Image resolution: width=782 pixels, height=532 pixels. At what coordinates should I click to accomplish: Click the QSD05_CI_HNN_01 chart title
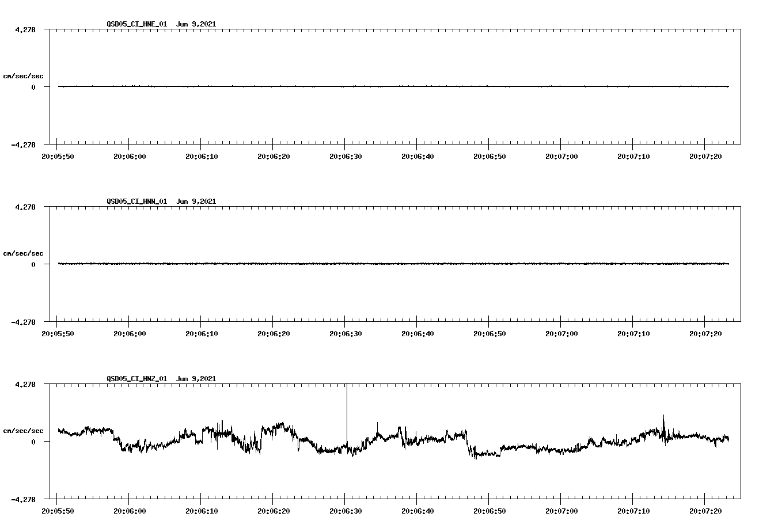coord(161,202)
